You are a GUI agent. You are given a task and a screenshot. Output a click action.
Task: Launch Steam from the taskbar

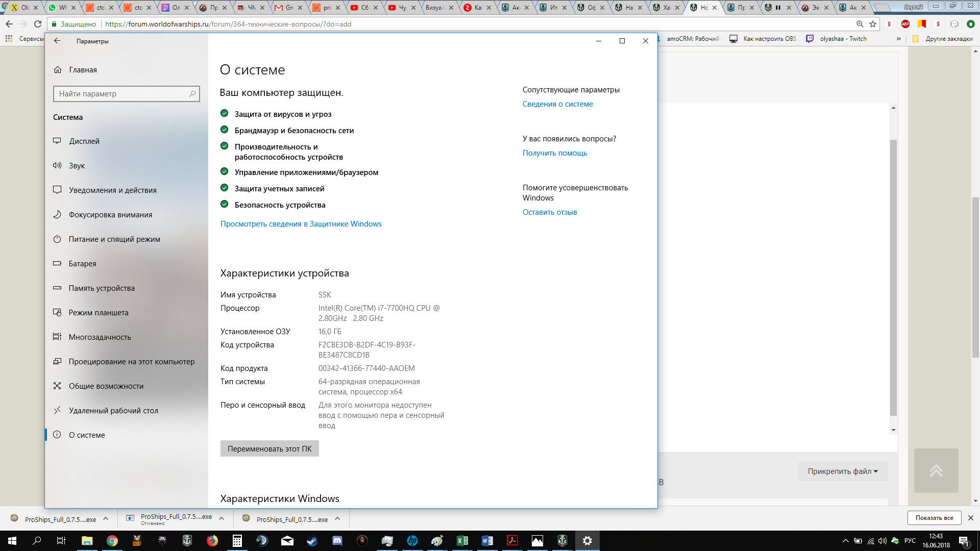312,541
